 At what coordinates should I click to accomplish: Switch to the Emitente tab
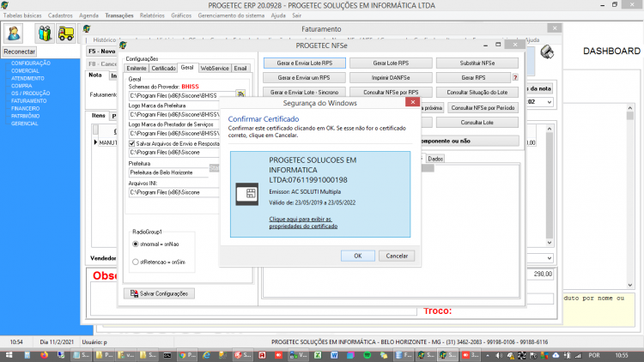137,68
